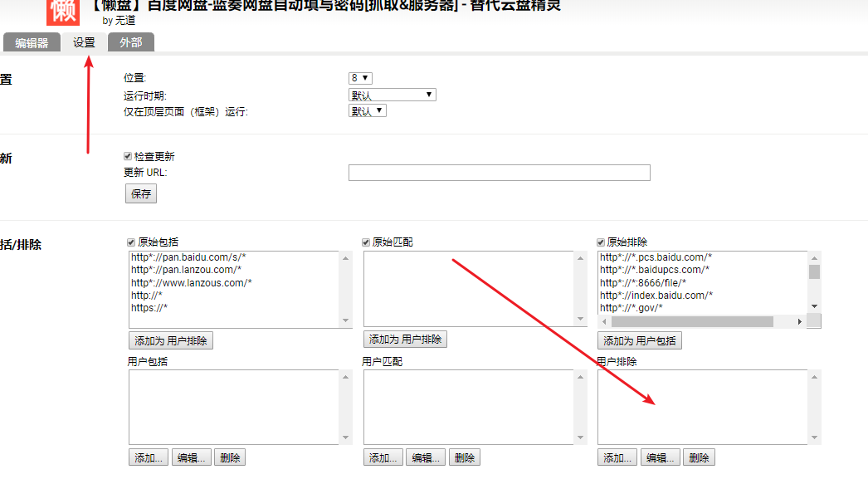Click 编辑... under 用户匹配
Screen dimensions: 868x479
[x=426, y=457]
